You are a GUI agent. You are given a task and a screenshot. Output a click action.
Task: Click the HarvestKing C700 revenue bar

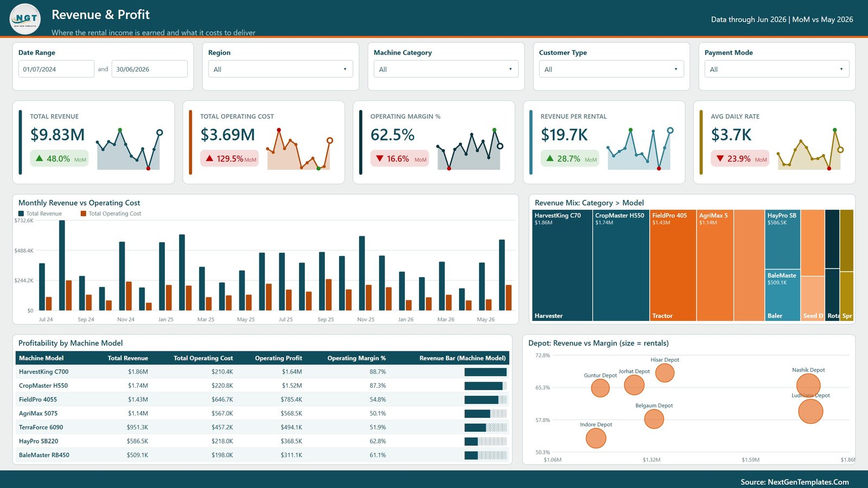(486, 372)
